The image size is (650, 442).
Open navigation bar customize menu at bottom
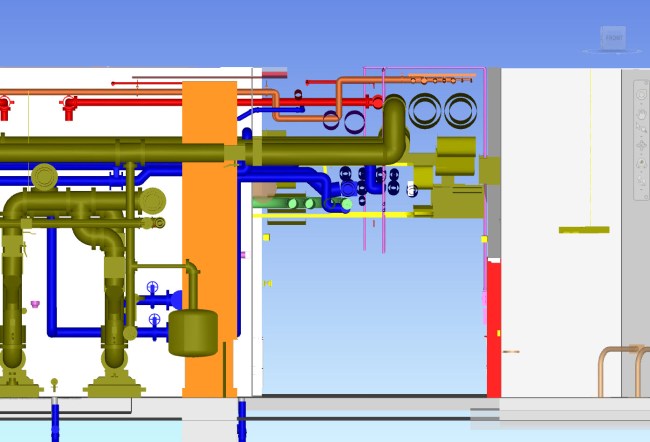[x=641, y=196]
